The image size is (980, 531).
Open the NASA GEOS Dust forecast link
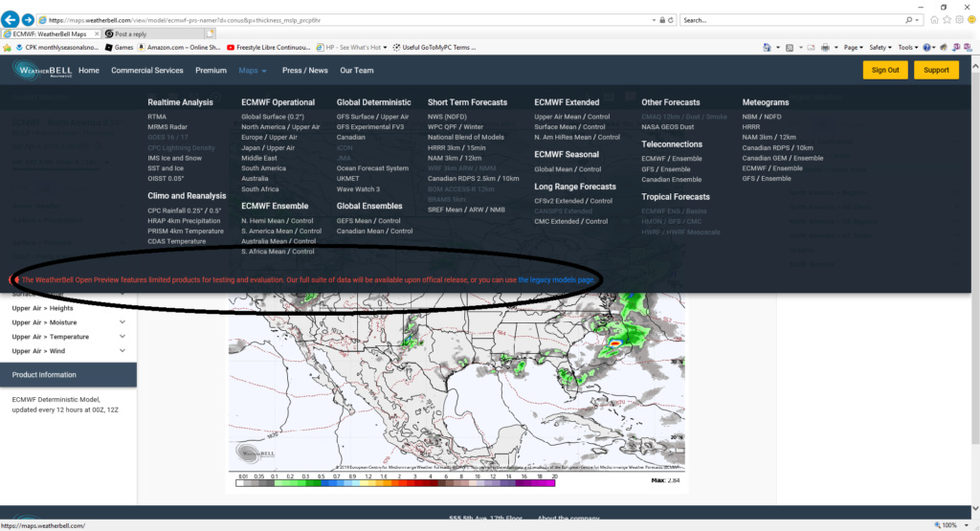(x=667, y=127)
